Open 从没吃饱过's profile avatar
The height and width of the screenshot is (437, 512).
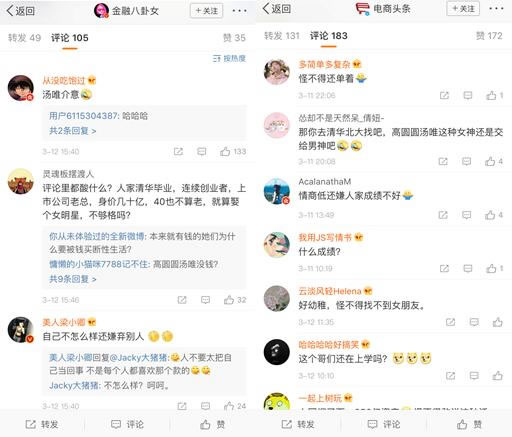(21, 88)
